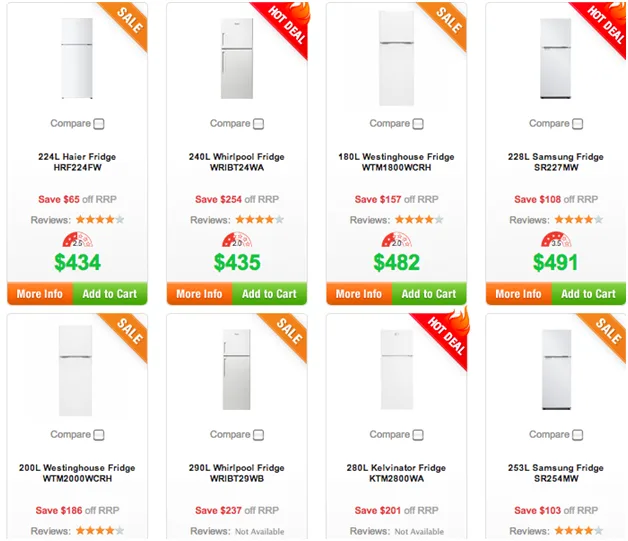
Task: Click the 180L Westinghouse fridge product image
Action: (396, 55)
